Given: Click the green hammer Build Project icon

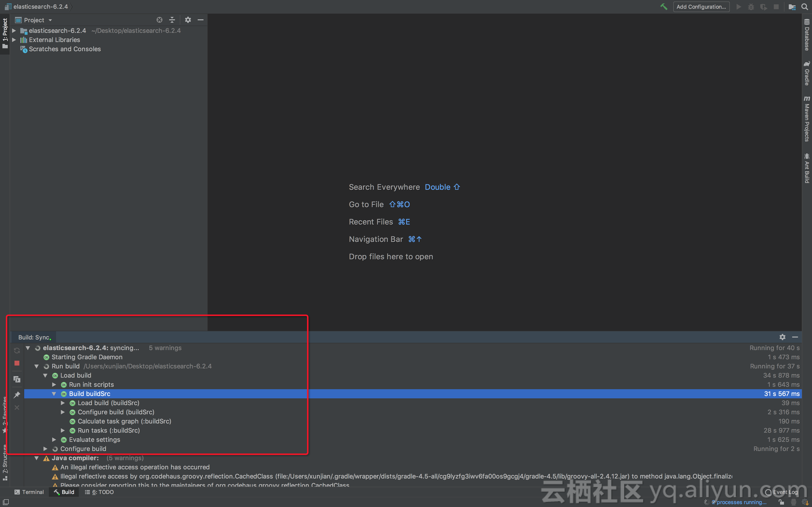Looking at the screenshot, I should click(663, 7).
